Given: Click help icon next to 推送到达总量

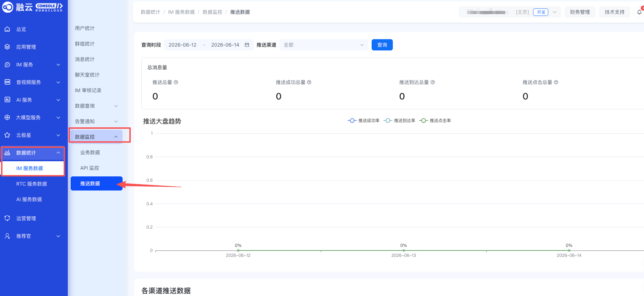Looking at the screenshot, I should [x=433, y=82].
